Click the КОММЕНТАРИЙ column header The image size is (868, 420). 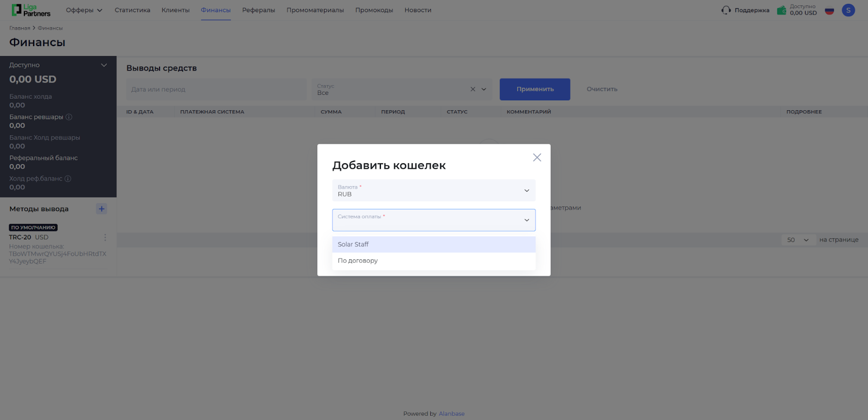(528, 112)
